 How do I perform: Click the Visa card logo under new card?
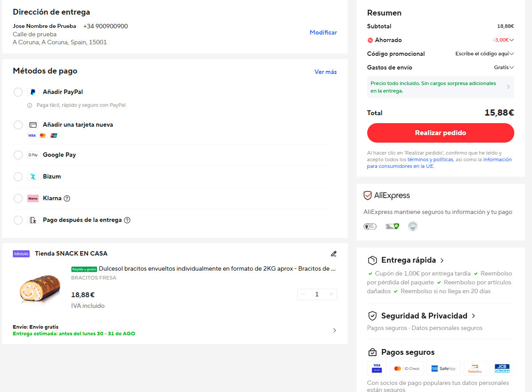coord(32,136)
